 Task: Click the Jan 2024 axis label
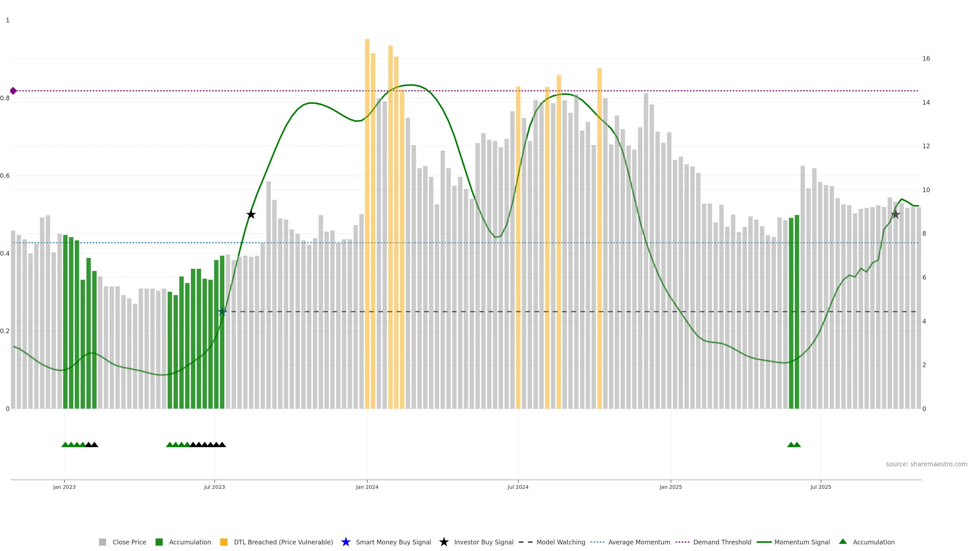coord(367,487)
